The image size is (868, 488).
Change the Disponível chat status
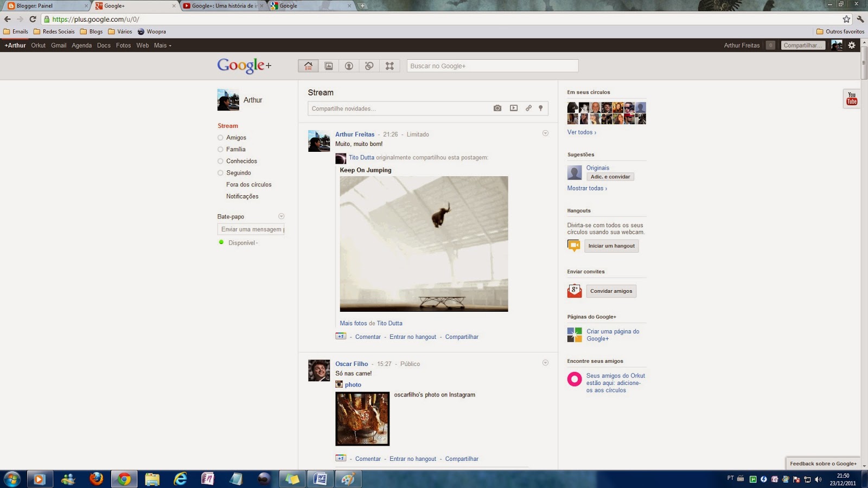[x=243, y=243]
